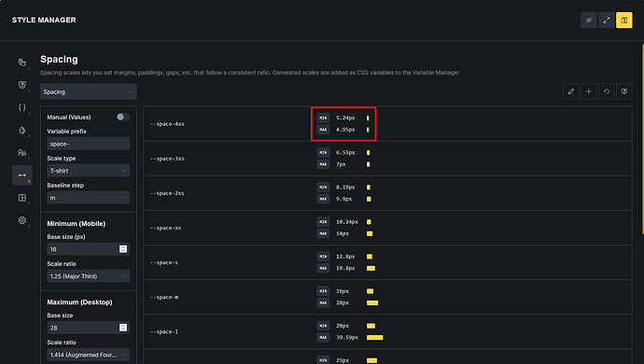Open the Scale type T-shirt dropdown
Screen dimensions: 644x364
point(89,171)
